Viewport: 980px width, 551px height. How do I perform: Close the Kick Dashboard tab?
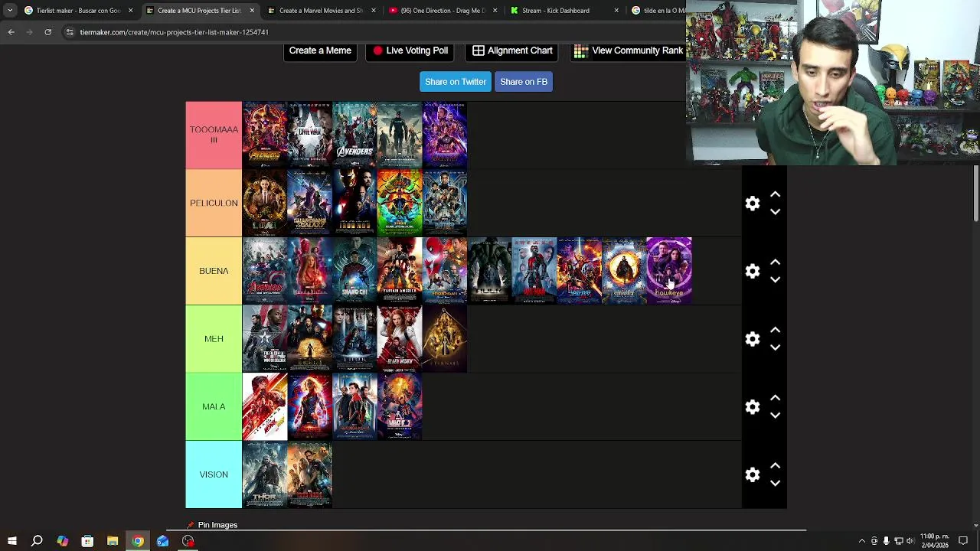click(616, 11)
